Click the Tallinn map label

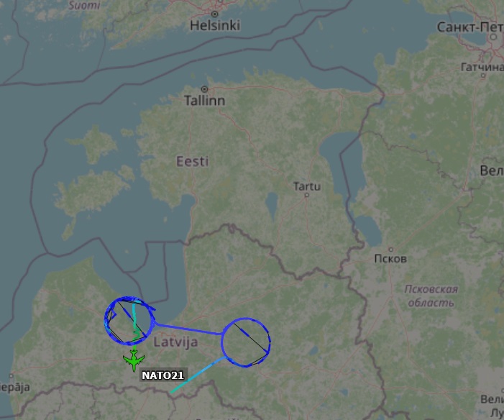pos(205,101)
